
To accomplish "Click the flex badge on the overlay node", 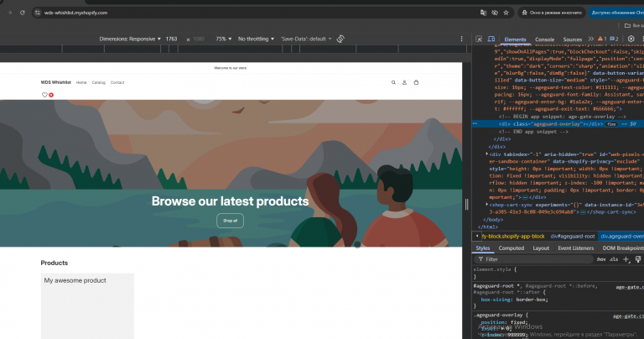I will (611, 124).
